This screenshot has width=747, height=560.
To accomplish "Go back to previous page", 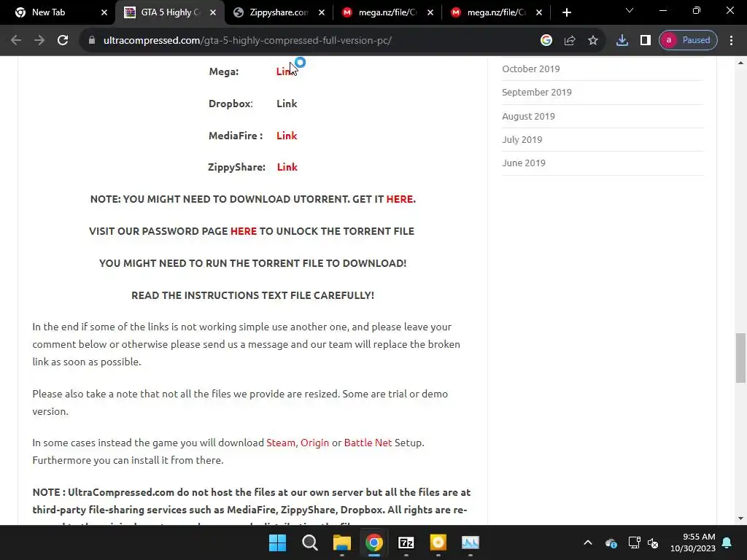I will (16, 41).
